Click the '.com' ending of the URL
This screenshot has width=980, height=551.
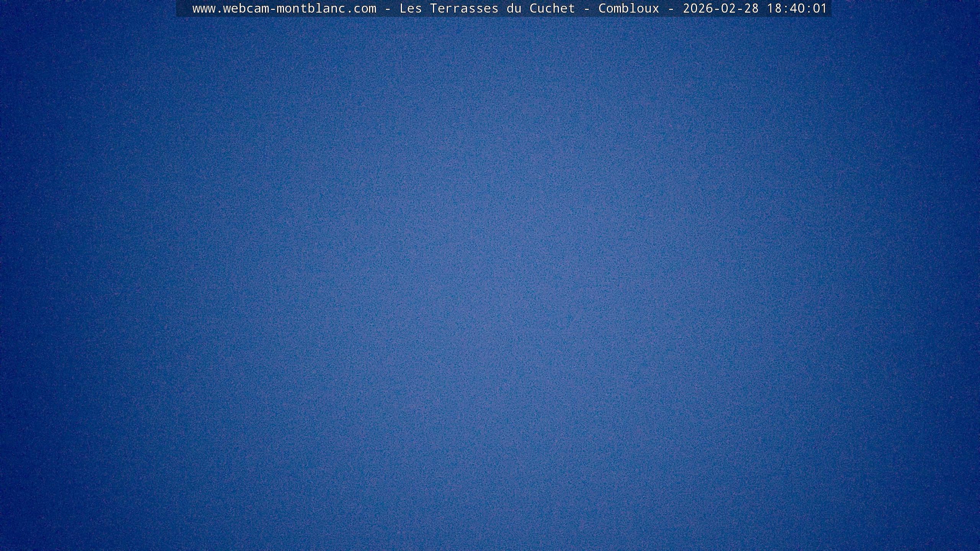(361, 8)
